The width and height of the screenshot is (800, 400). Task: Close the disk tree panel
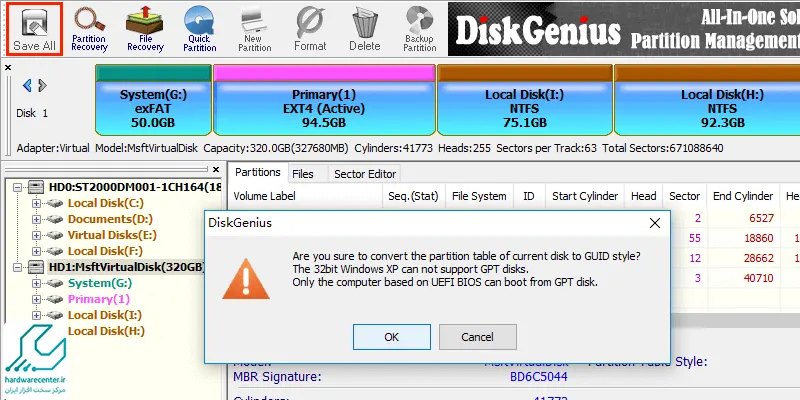216,169
